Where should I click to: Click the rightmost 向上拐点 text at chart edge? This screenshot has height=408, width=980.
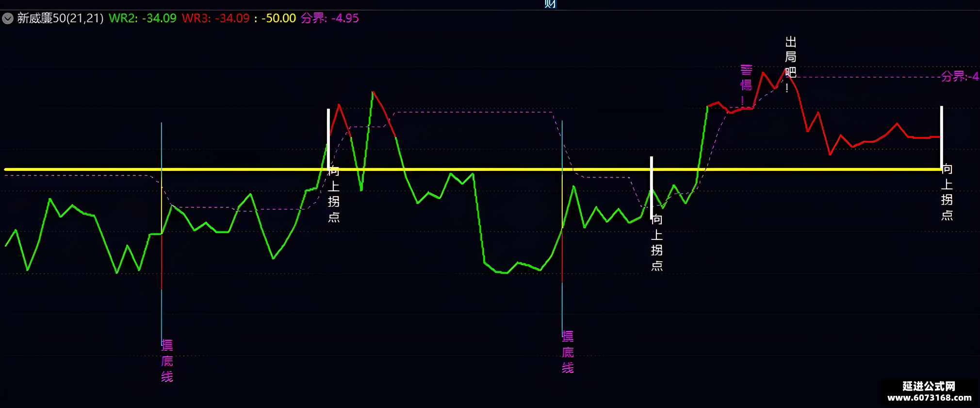(x=947, y=192)
